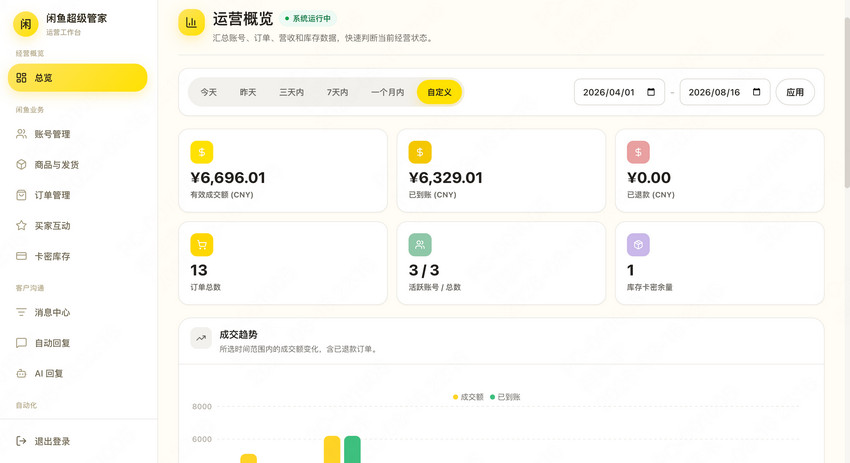Image resolution: width=850 pixels, height=463 pixels.
Task: Click the dollar icon above ¥6,696.01
Action: pyautogui.click(x=202, y=152)
